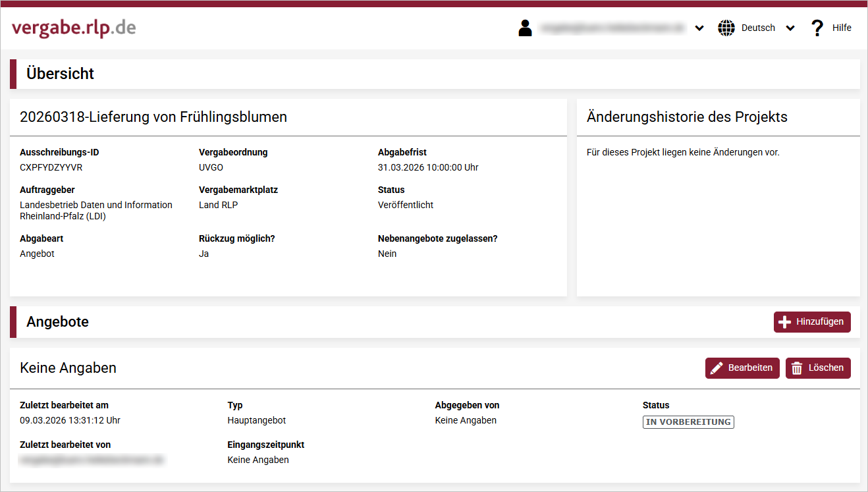
Task: Click the Abgabefrist date 31.03.2026
Action: (428, 167)
